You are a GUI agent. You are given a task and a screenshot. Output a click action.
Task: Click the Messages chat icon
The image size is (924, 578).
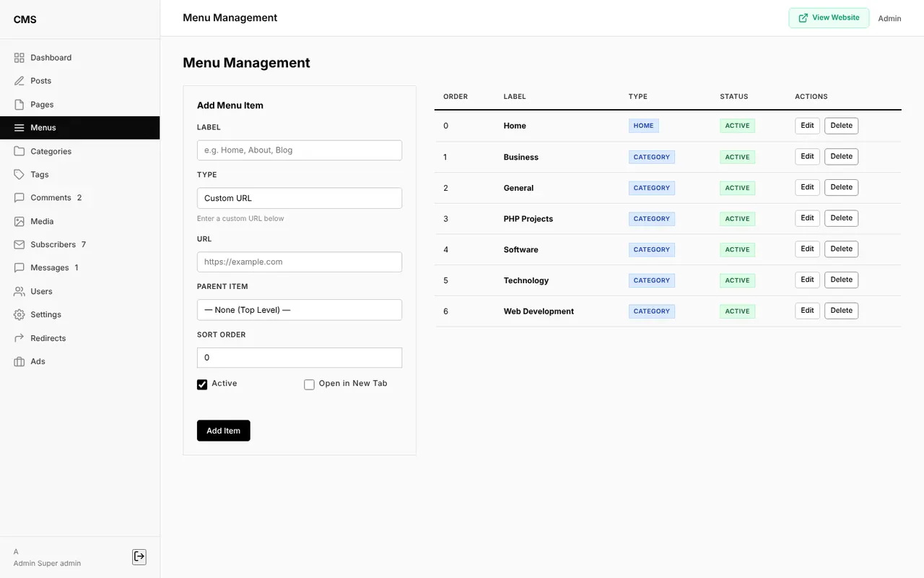coord(19,268)
